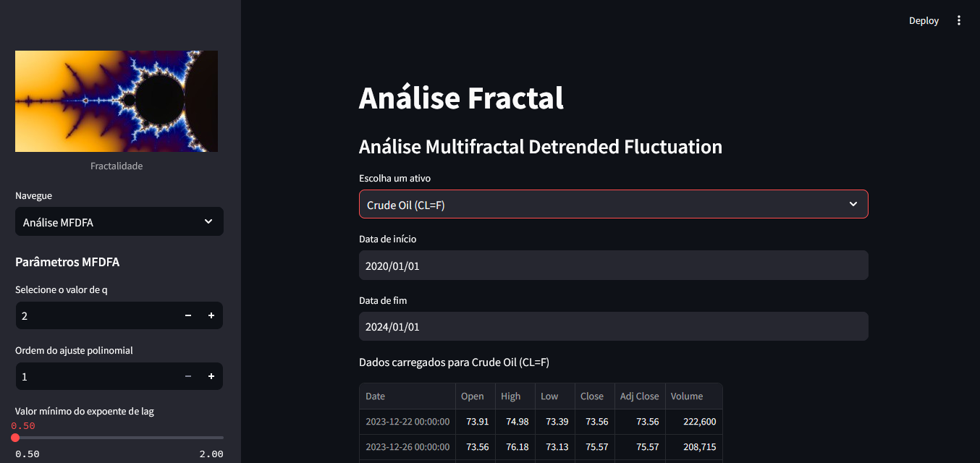Increase q value with plus button
The width and height of the screenshot is (980, 463).
point(211,316)
